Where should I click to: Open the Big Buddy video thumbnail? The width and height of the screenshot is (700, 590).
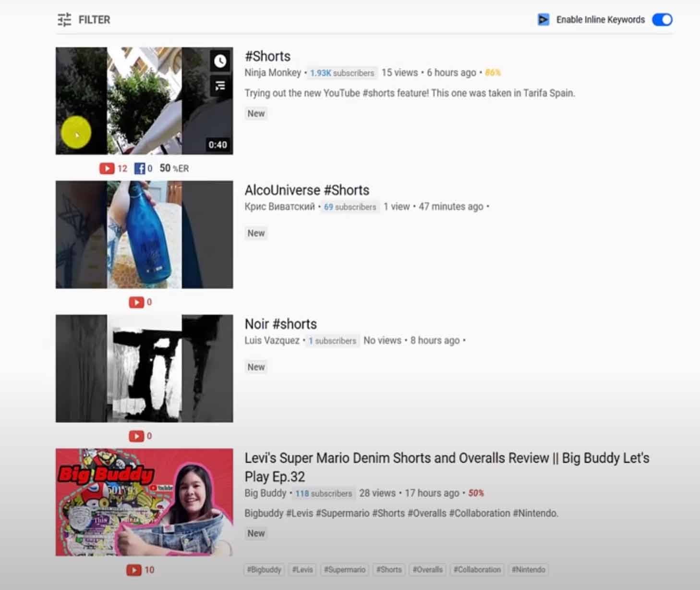144,502
